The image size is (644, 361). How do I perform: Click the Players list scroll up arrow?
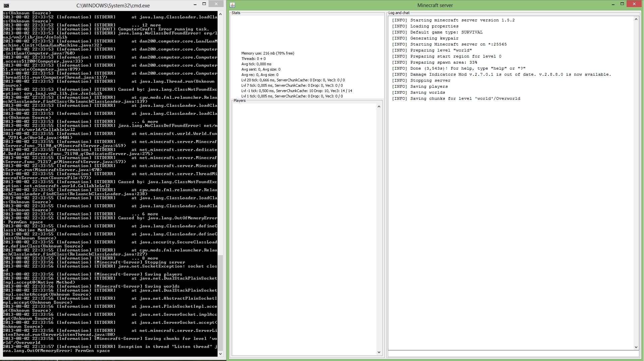tap(379, 107)
